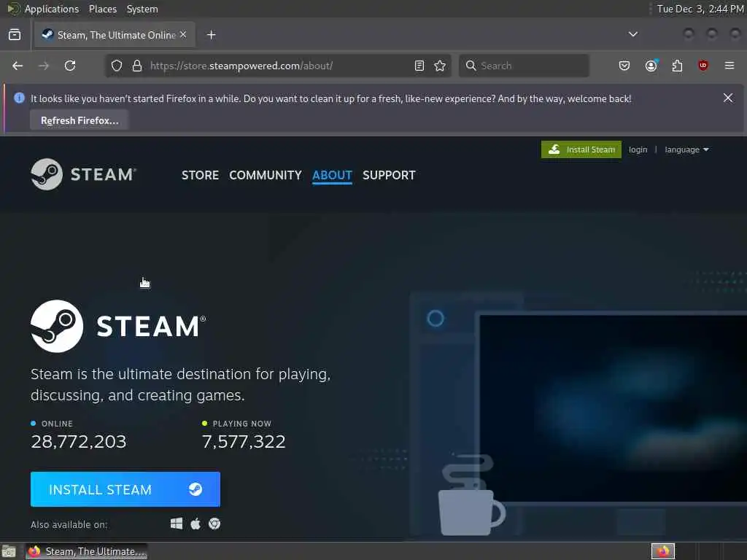
Task: Click the Refresh Firefox... button
Action: point(80,120)
